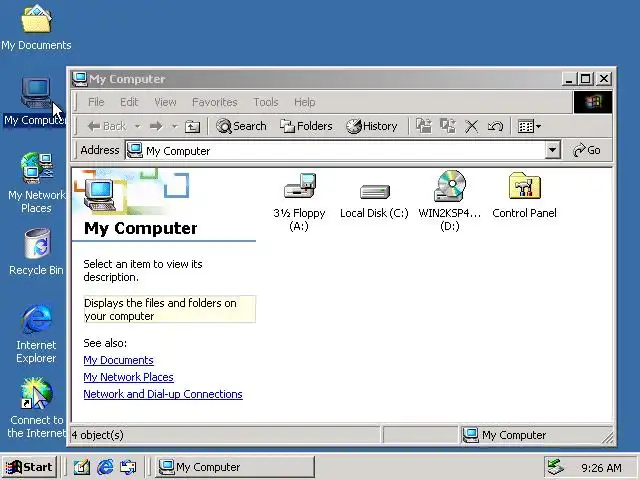This screenshot has width=640, height=480.
Task: Open the Favorites menu
Action: 215,102
